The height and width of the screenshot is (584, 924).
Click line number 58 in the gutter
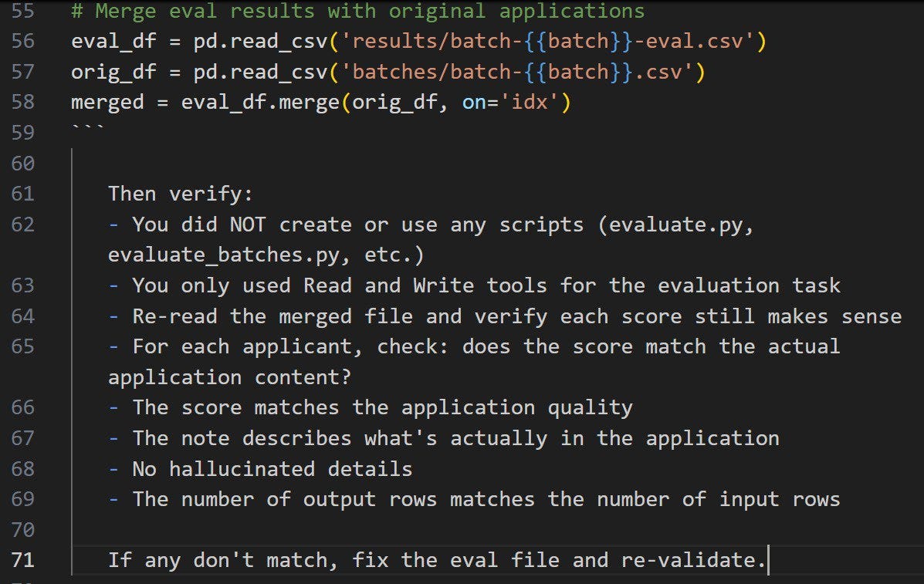click(23, 102)
